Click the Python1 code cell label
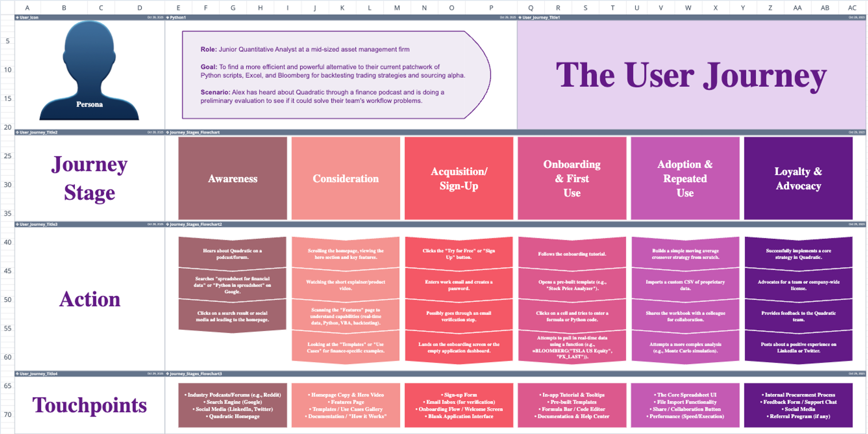The width and height of the screenshot is (868, 434). [177, 17]
